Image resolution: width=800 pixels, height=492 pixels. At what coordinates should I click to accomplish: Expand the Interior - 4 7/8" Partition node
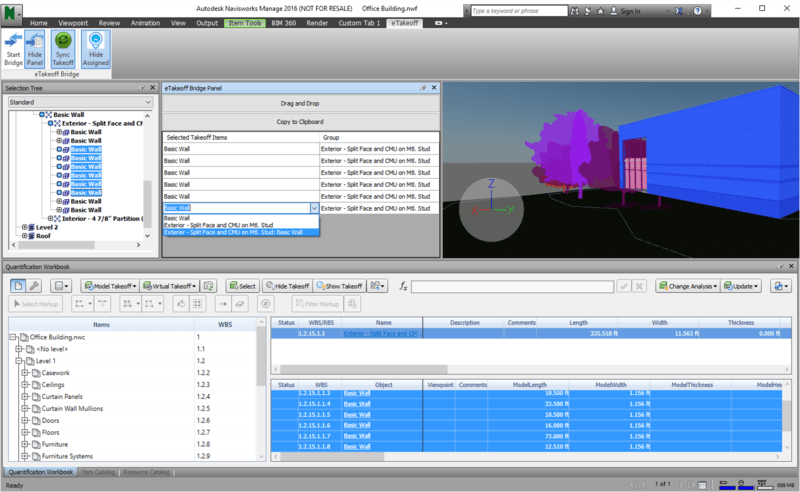(x=51, y=218)
